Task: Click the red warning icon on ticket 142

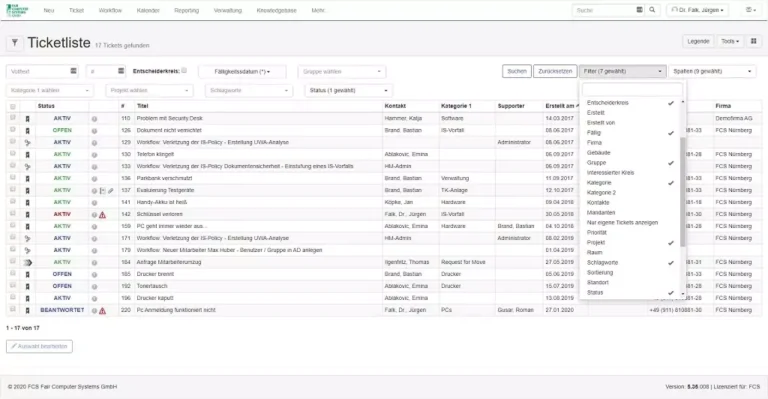Action: 102,214
